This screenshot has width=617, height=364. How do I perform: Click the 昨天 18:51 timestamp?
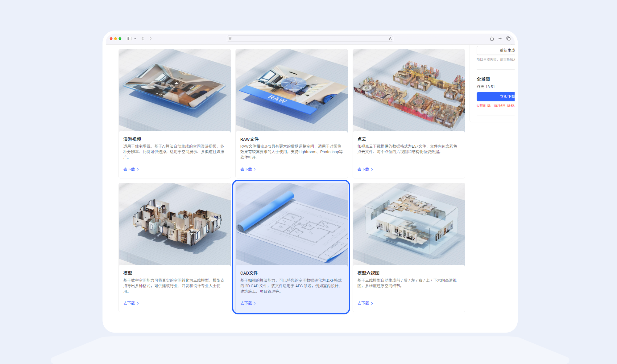(486, 87)
